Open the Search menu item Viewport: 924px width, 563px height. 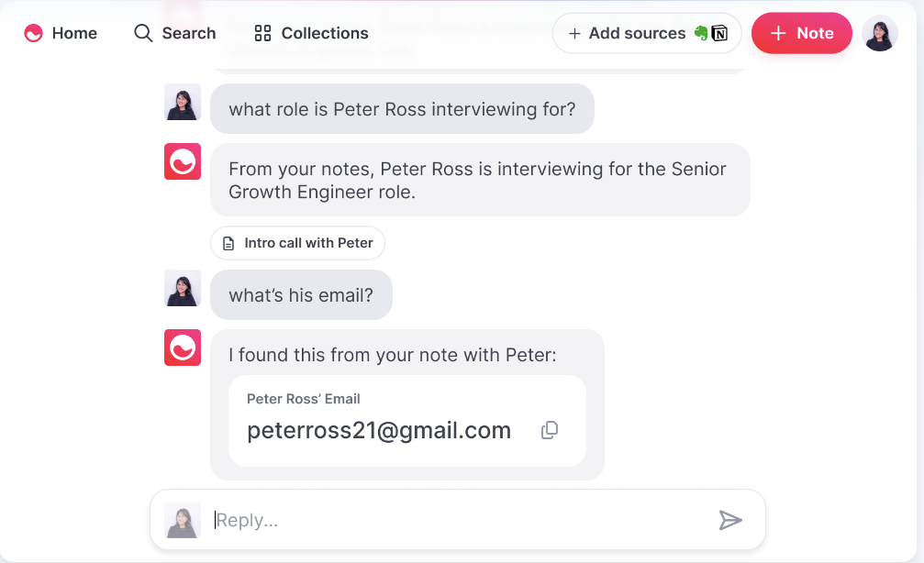tap(175, 33)
